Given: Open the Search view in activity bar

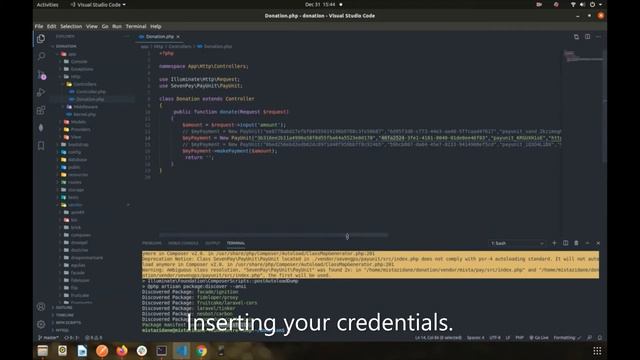Looking at the screenshot, I should coord(41,56).
